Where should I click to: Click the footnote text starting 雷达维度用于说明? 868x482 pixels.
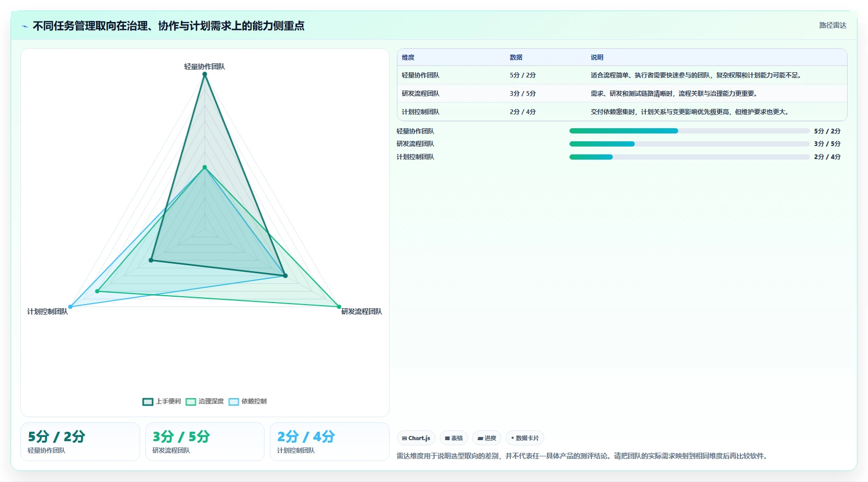click(x=583, y=456)
